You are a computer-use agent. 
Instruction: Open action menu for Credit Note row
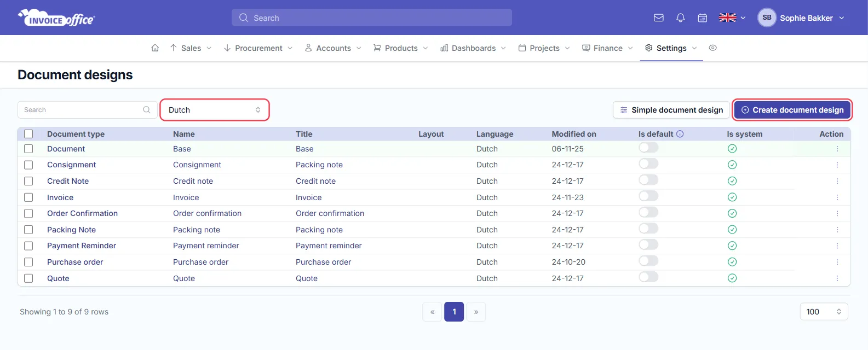837,181
